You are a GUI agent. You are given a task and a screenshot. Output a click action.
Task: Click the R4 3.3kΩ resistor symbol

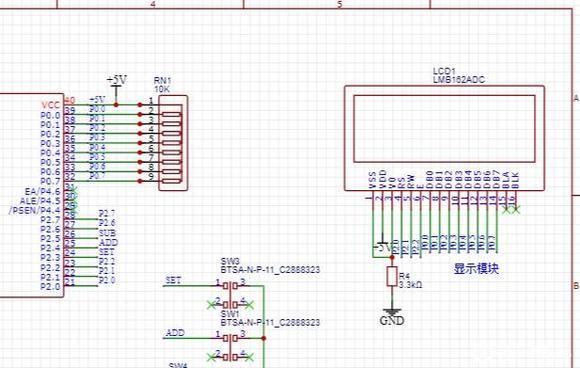tap(392, 276)
